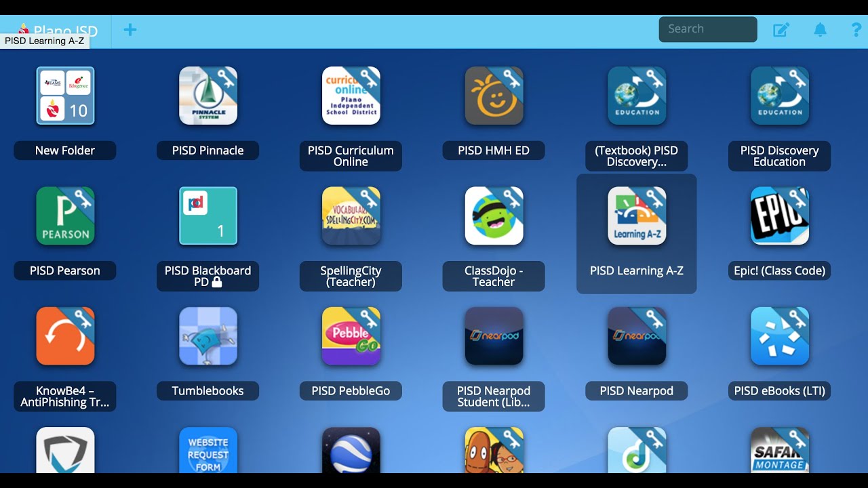Launch the PISD Pinnacle app
Viewport: 868px width, 488px height.
coord(208,96)
